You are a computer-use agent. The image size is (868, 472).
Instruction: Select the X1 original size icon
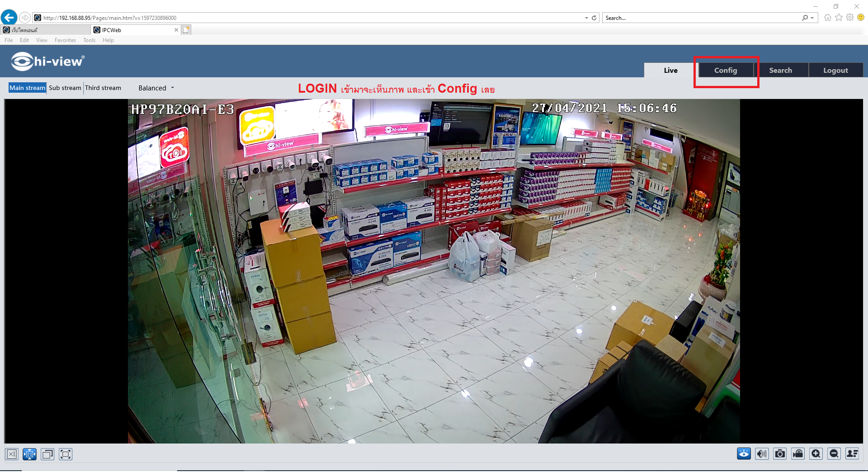12,454
